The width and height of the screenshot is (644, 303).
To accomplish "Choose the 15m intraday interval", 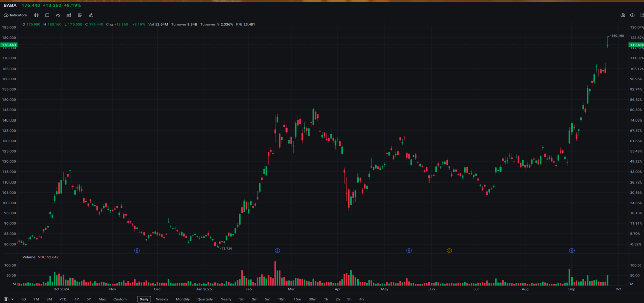I will tap(297, 299).
